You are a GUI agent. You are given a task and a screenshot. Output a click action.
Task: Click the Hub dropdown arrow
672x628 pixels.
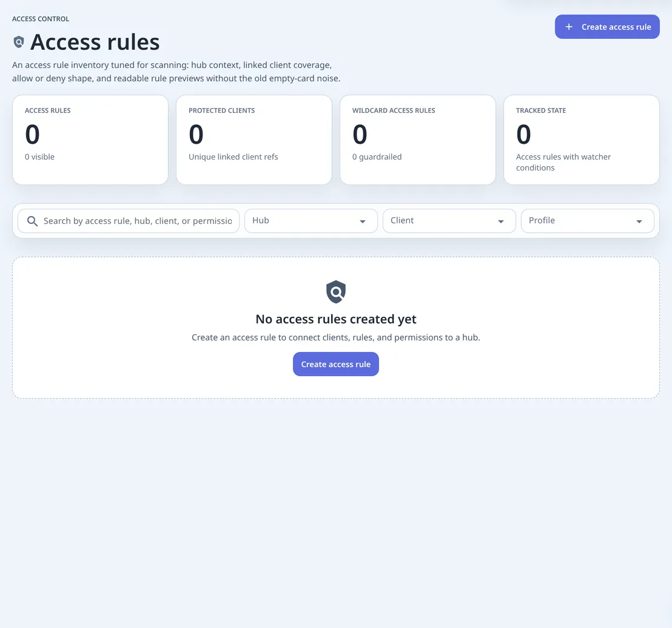coord(363,221)
